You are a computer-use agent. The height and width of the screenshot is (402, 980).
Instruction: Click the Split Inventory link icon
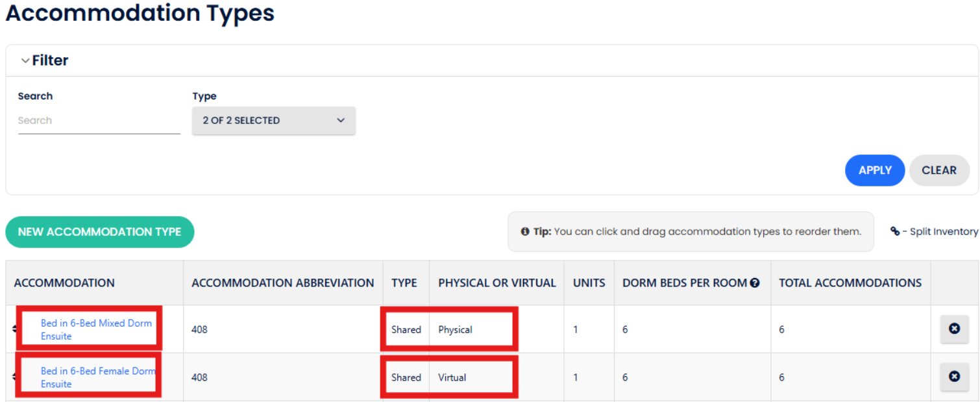(895, 231)
